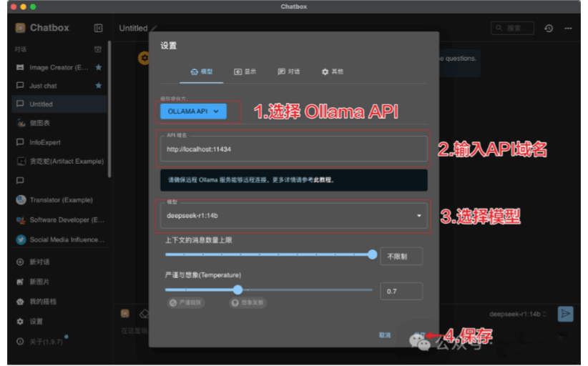
Task: Switch to the 显示 settings tab
Action: pos(245,71)
